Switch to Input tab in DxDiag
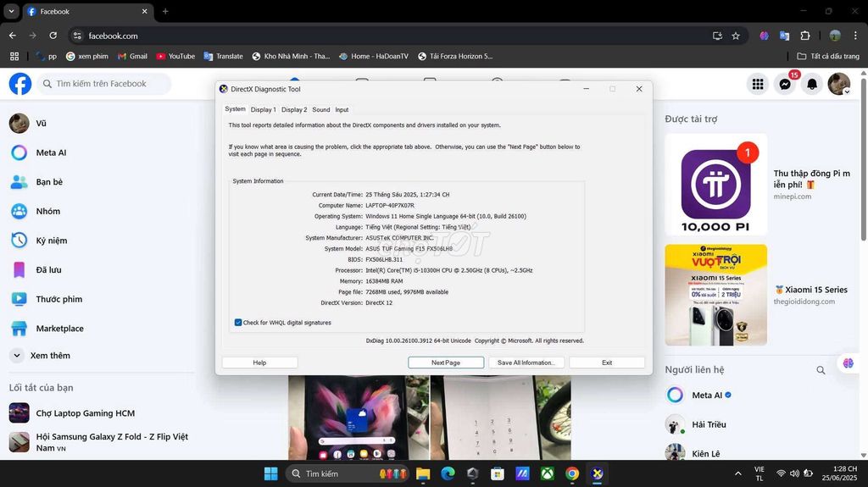 (x=342, y=109)
